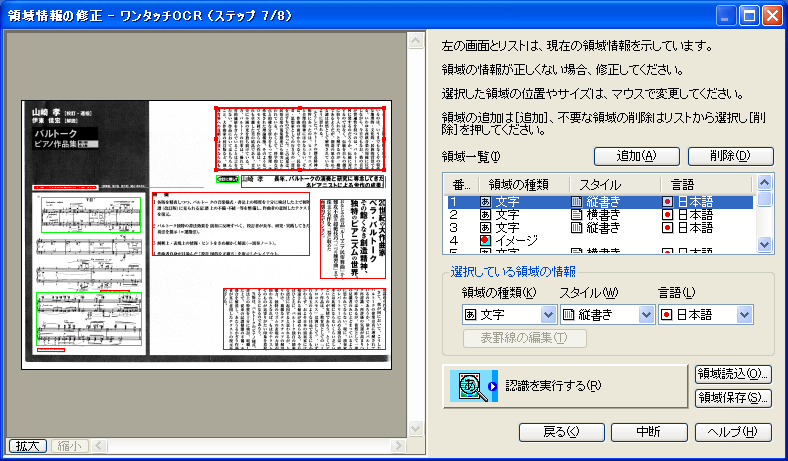
Task: Click the selected top vertical text region in preview
Action: tap(300, 139)
